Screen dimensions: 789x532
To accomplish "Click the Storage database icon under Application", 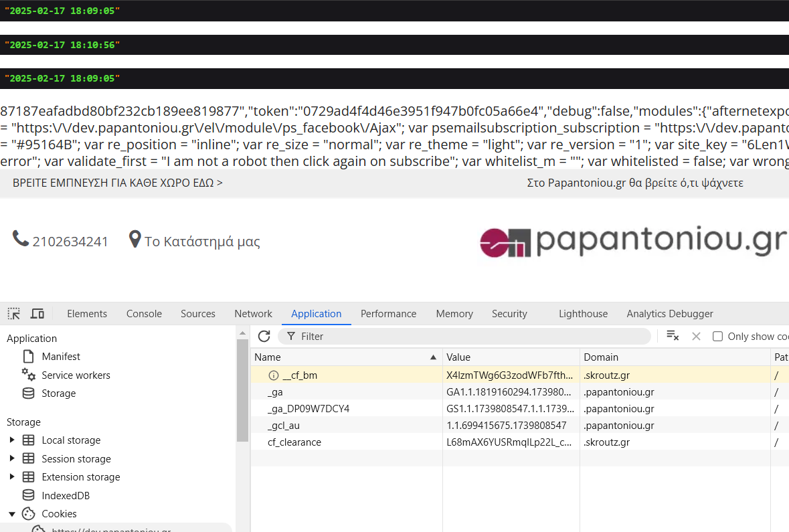I will (x=29, y=393).
